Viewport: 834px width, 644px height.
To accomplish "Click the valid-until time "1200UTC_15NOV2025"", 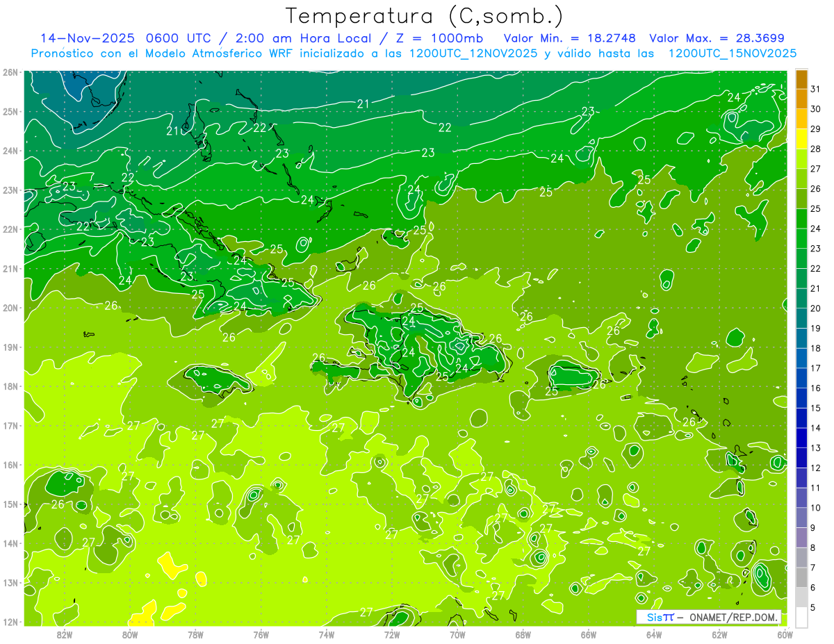I will tap(733, 53).
